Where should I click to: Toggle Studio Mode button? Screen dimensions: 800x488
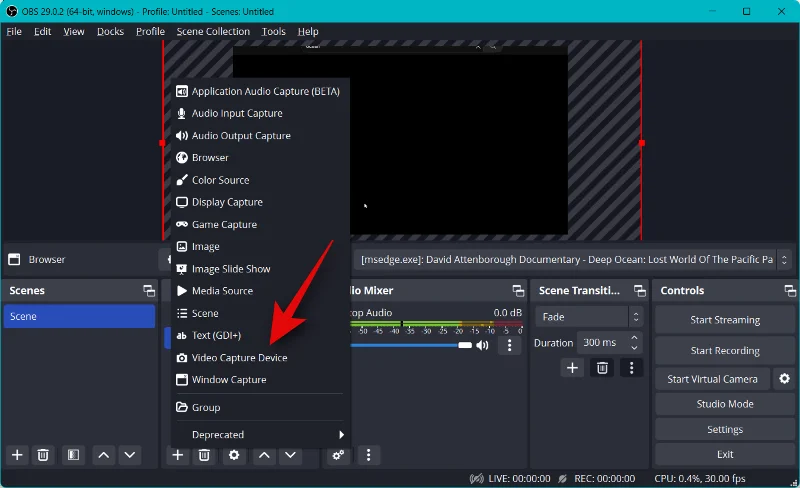(x=725, y=404)
